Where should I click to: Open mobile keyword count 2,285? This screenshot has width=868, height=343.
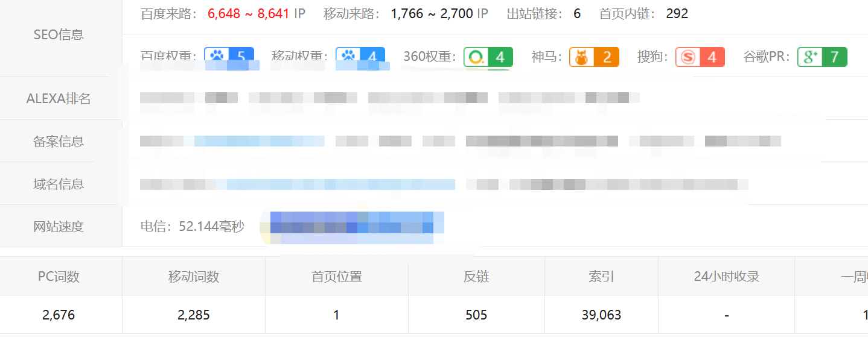194,315
